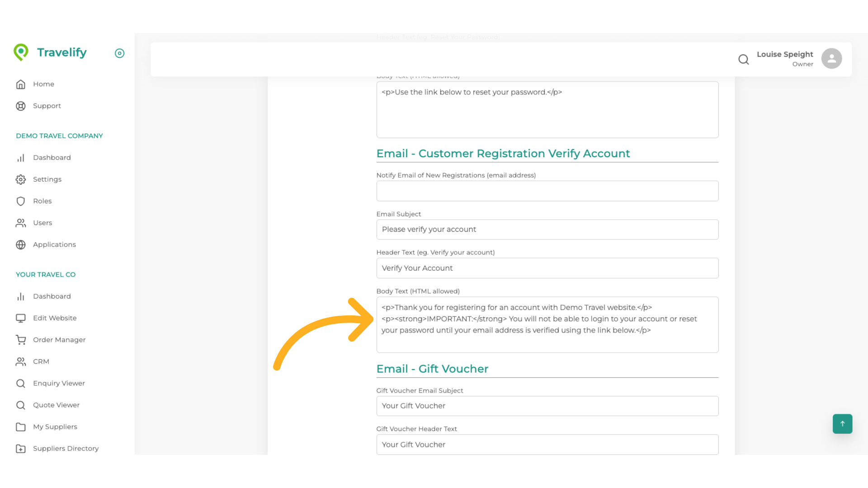
Task: Open Settings under Demo Travel Company
Action: (x=47, y=179)
